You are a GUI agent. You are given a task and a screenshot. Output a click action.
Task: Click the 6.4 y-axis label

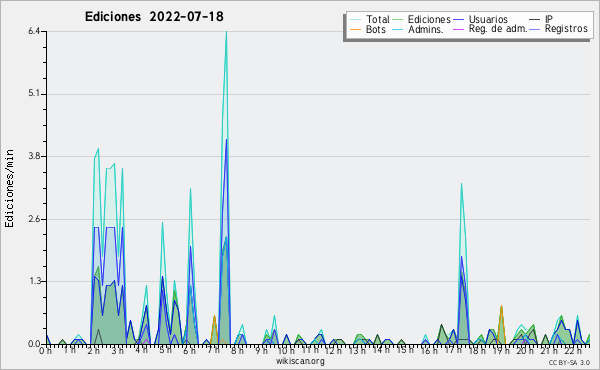(x=34, y=31)
